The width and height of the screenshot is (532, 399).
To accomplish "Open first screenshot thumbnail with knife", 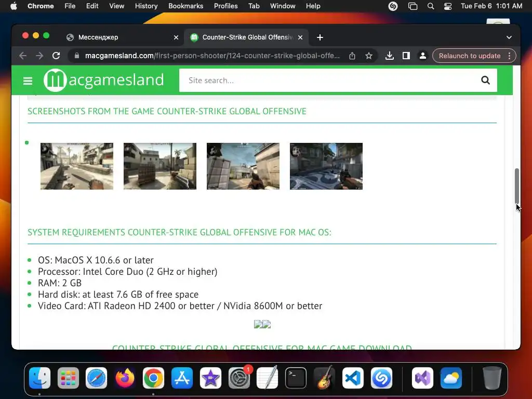I will (77, 166).
